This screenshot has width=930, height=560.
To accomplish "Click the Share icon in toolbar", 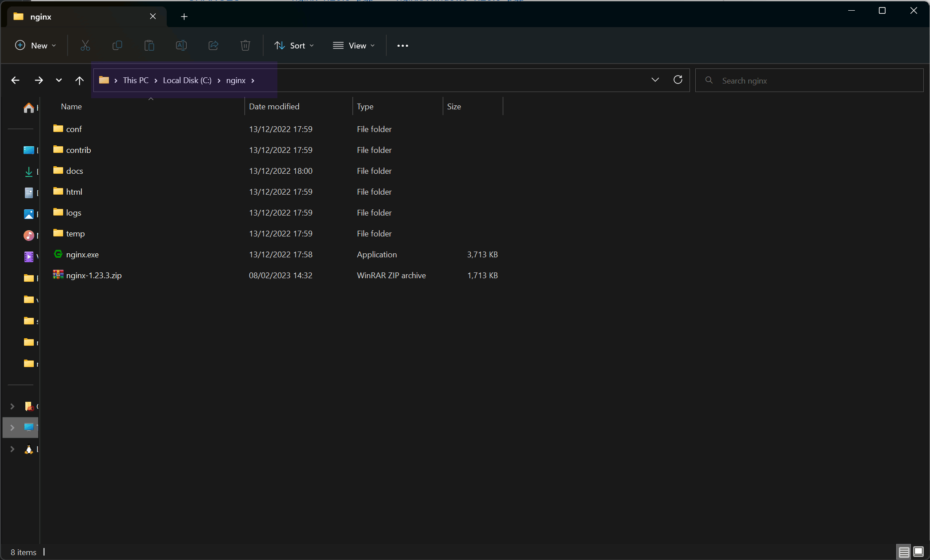I will [x=213, y=45].
